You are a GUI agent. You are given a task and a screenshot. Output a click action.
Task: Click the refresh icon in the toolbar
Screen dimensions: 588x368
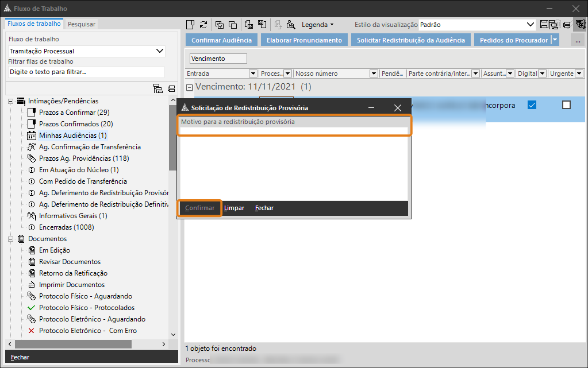pyautogui.click(x=203, y=25)
